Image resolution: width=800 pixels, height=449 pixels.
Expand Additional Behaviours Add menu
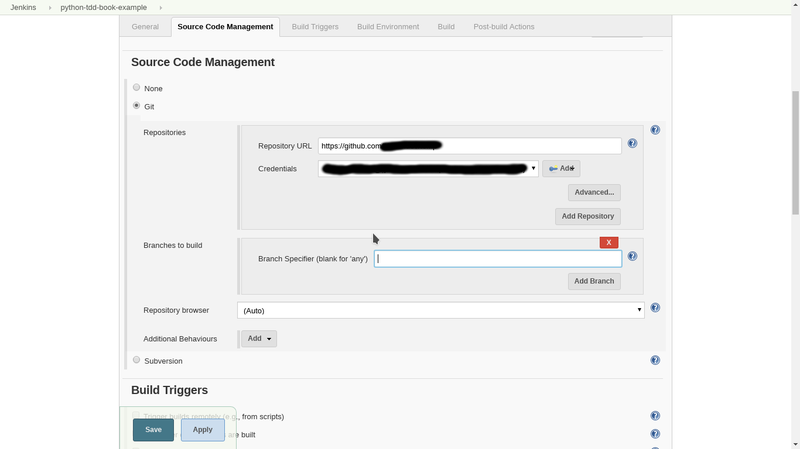259,338
